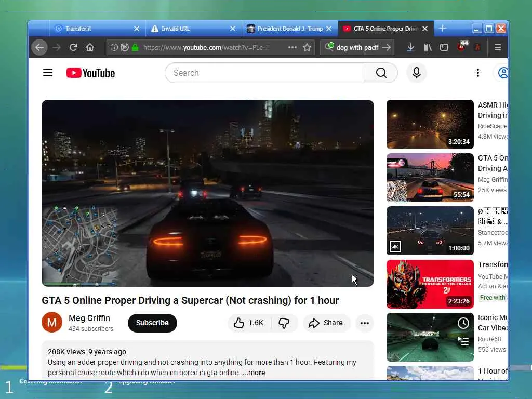Viewport: 532px width, 399px height.
Task: Click the YouTube logo
Action: 90,73
